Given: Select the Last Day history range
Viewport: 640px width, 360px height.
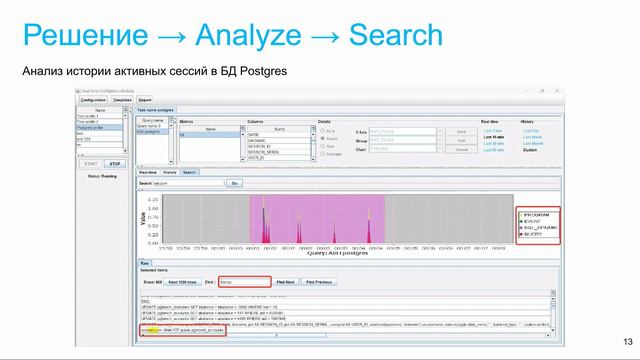Looking at the screenshot, I should [x=531, y=131].
